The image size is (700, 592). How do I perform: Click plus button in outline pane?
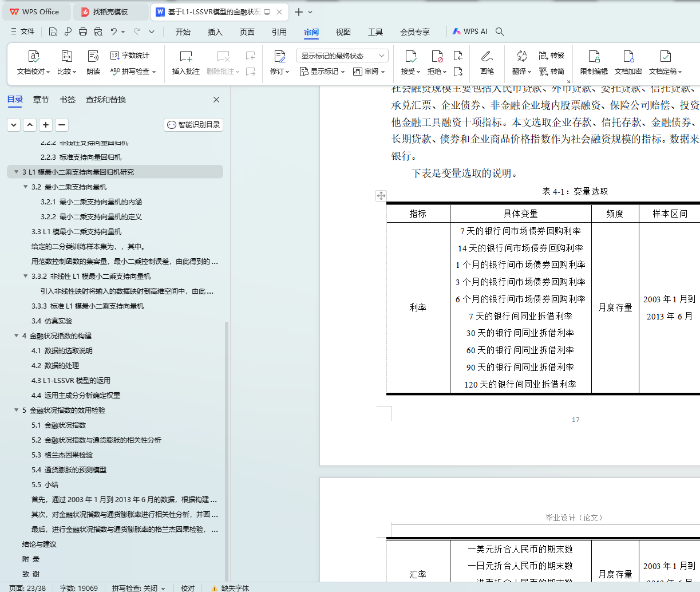coord(46,125)
